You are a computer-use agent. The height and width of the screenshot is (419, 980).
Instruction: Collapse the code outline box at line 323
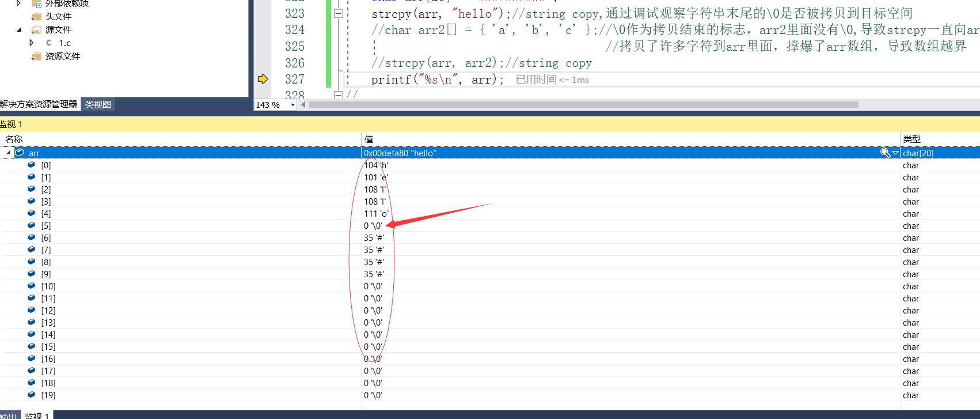[339, 13]
